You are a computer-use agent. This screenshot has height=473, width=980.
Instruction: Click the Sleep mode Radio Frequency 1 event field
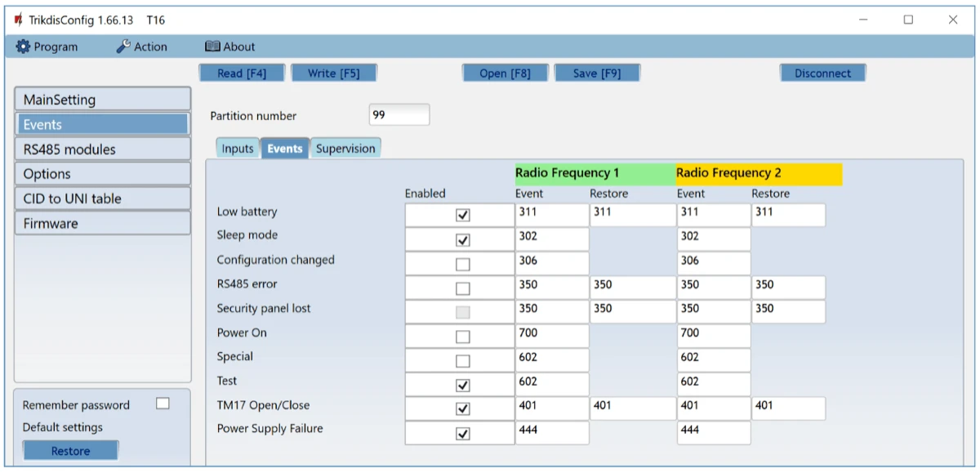point(551,239)
